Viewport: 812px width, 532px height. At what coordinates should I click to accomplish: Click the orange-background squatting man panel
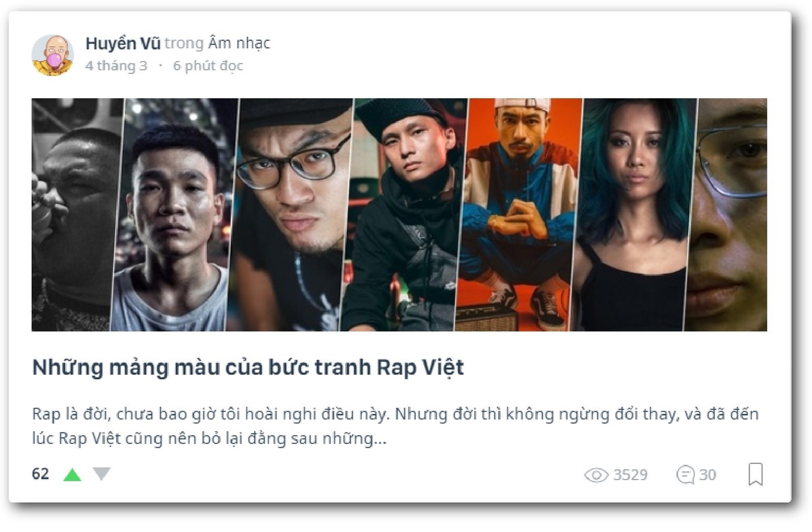coord(519,214)
